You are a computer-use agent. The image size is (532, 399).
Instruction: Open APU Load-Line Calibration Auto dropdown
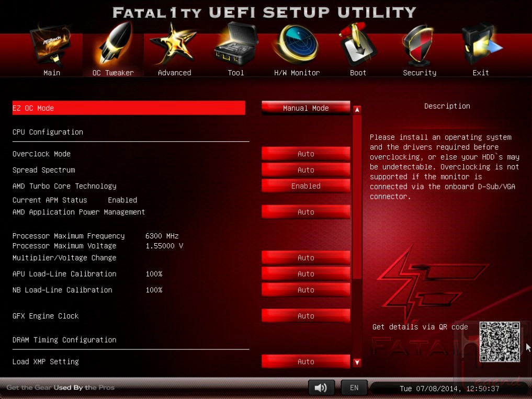305,274
